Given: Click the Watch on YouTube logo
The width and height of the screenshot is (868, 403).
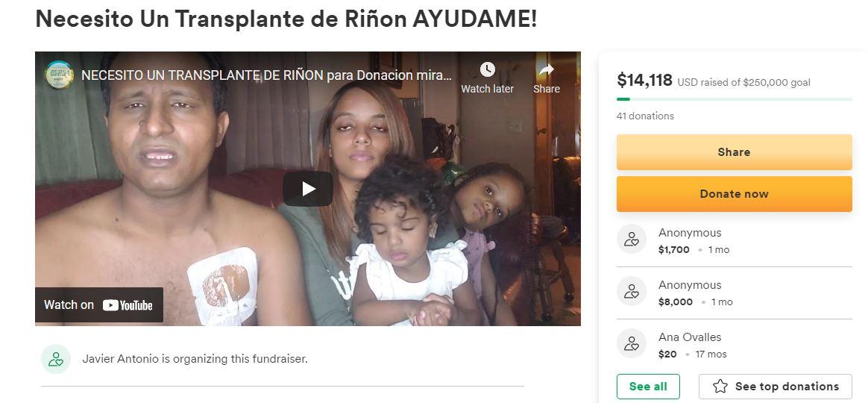Looking at the screenshot, I should click(x=128, y=305).
